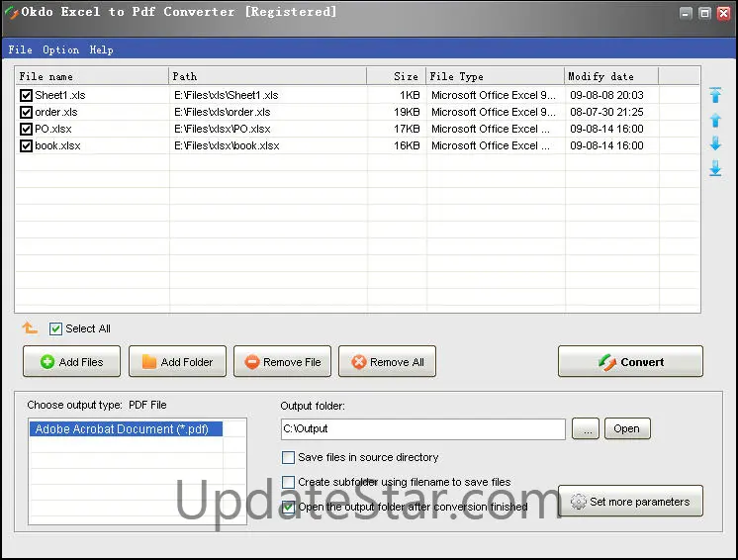Toggle the Select All checkbox
738x560 pixels.
click(55, 328)
